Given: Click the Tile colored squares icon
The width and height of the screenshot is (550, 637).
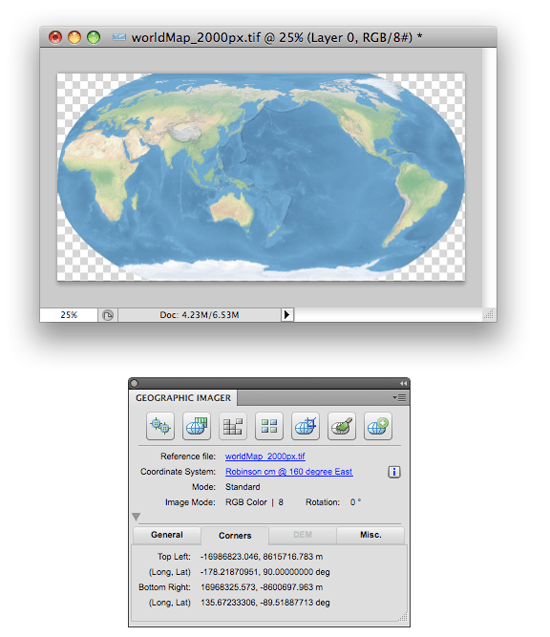Looking at the screenshot, I should (269, 426).
